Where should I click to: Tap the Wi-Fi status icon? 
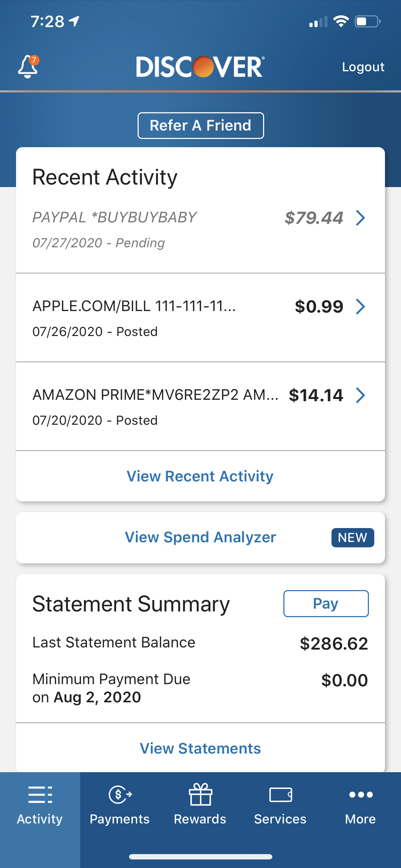click(341, 22)
